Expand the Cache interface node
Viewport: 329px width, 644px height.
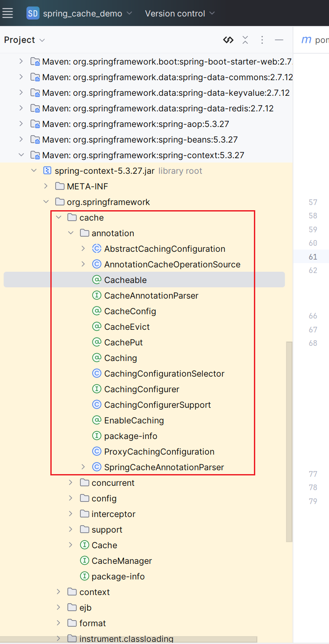coord(71,545)
